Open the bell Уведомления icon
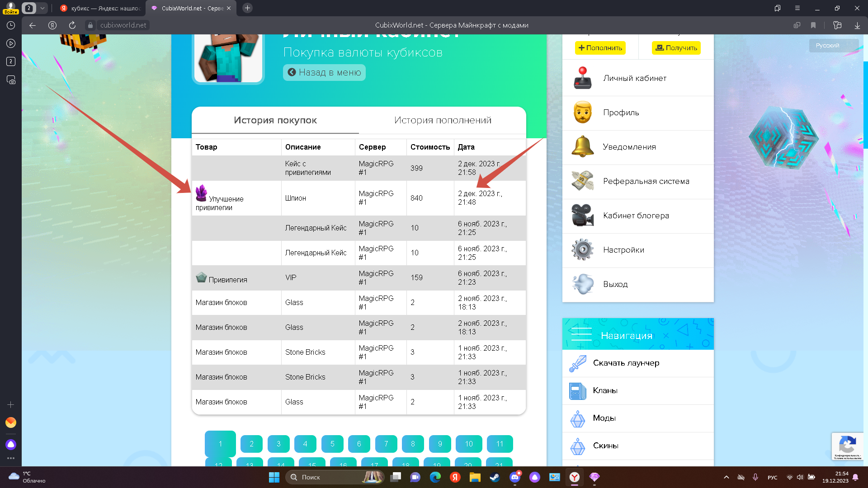The image size is (868, 488). pyautogui.click(x=582, y=147)
